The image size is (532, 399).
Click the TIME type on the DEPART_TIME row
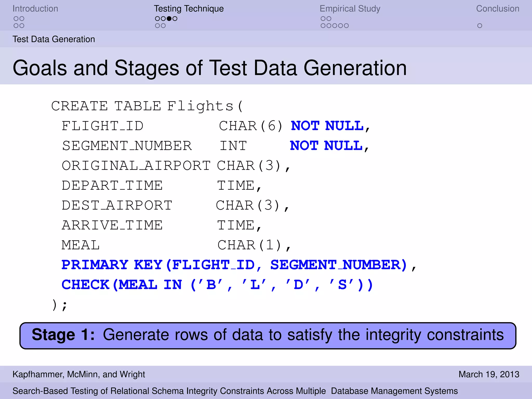pos(236,185)
